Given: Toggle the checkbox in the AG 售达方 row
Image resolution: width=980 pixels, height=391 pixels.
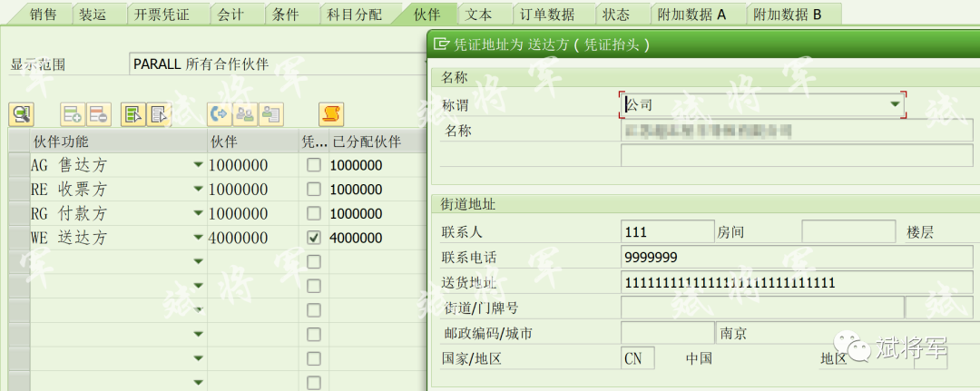Looking at the screenshot, I should tap(314, 165).
